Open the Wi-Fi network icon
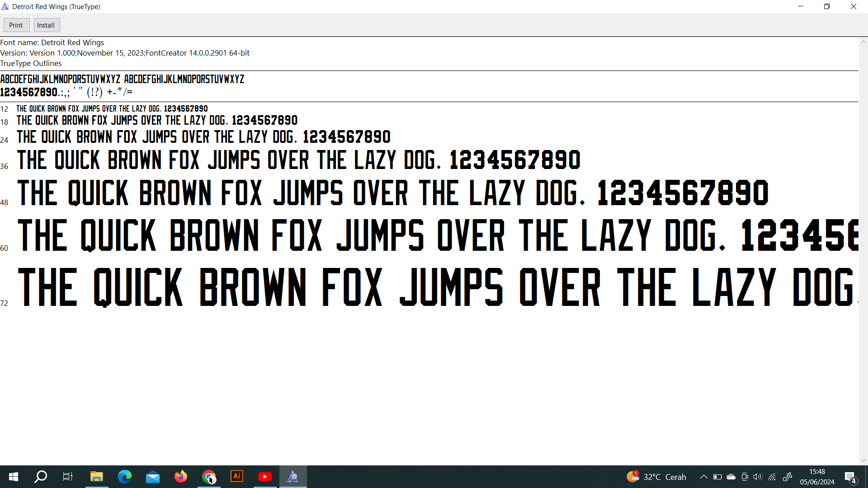Screen dimensions: 868x488 (772, 477)
